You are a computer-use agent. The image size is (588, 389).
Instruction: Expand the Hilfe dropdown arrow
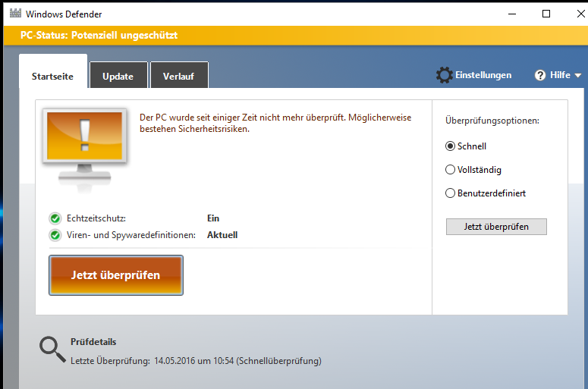coord(578,75)
